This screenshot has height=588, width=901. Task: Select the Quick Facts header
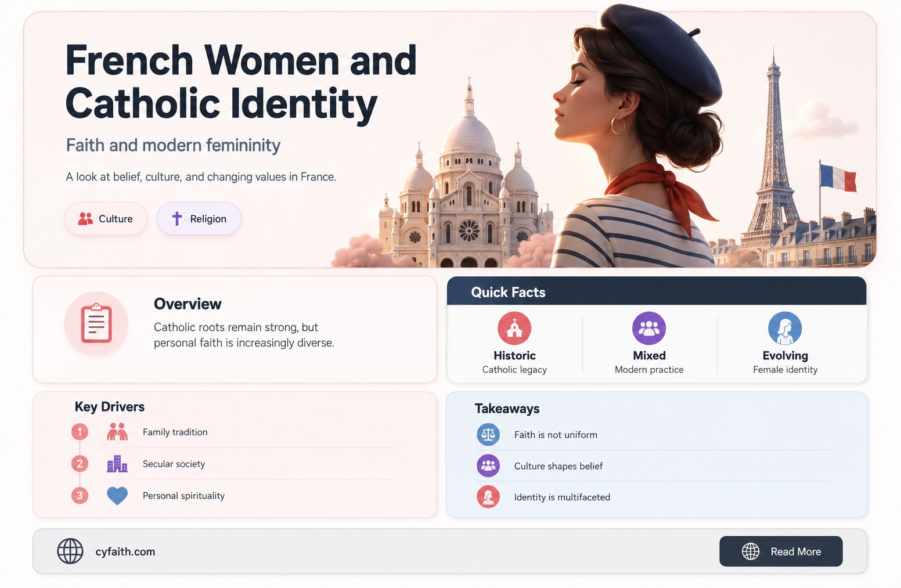click(x=657, y=291)
